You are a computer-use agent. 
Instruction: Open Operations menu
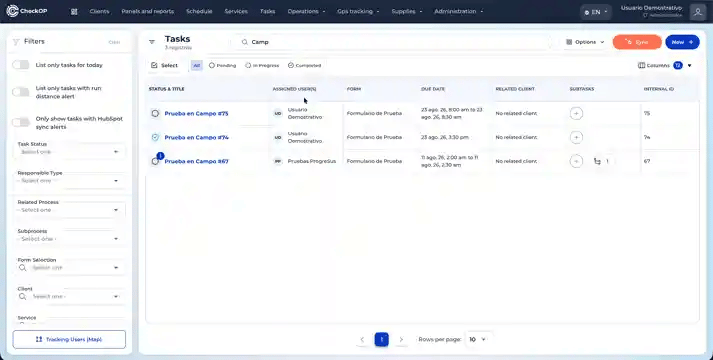point(306,11)
